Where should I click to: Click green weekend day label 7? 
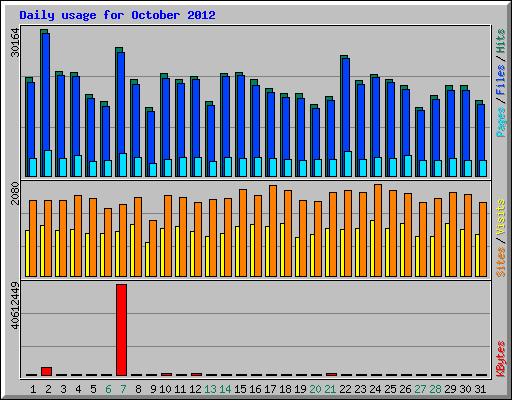(123, 389)
